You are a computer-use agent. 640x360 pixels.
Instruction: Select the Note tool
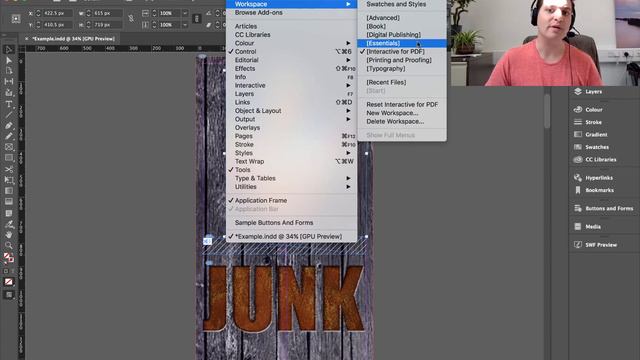point(9,213)
